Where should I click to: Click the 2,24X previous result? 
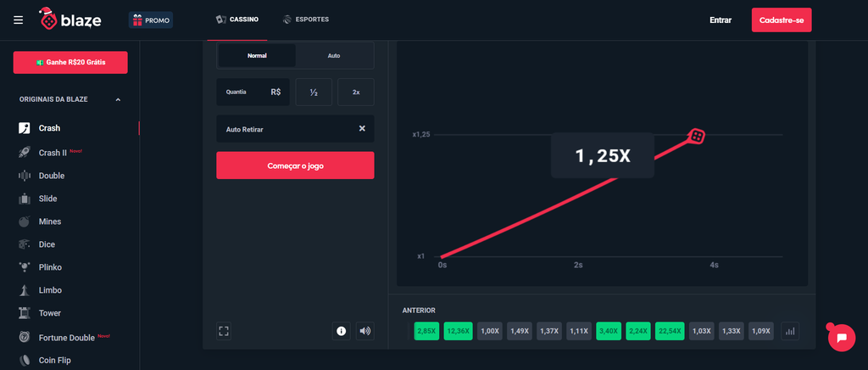(x=638, y=331)
